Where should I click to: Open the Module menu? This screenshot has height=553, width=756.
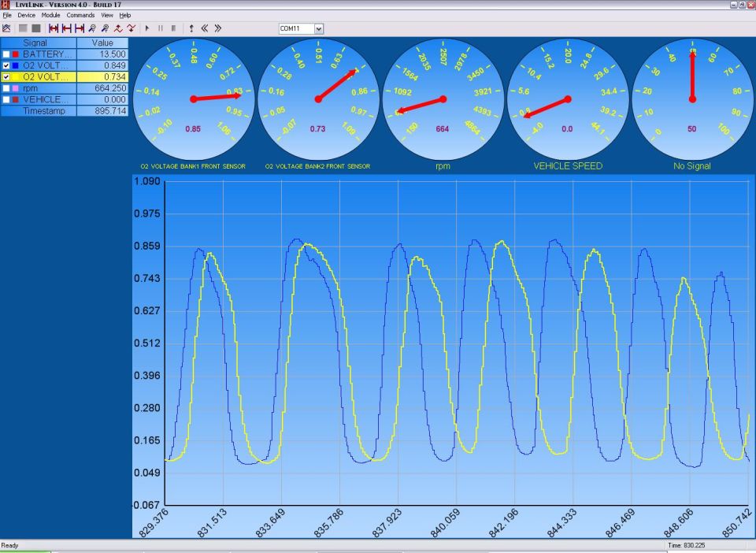tap(50, 16)
